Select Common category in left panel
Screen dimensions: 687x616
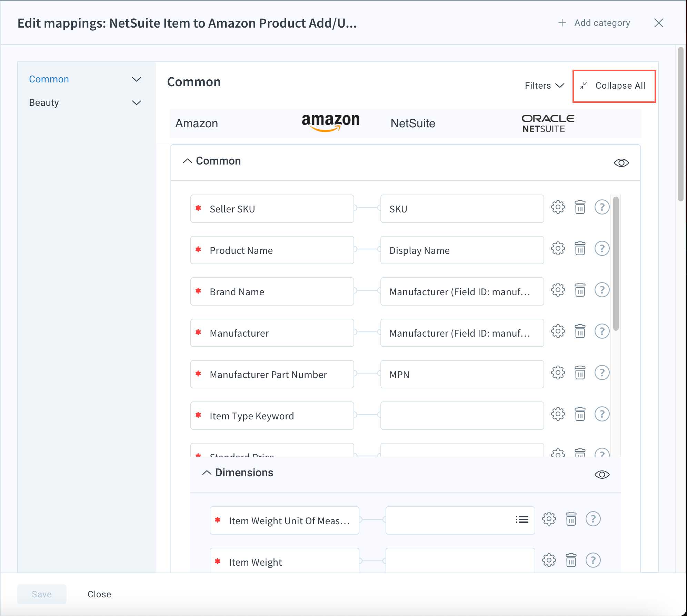(49, 79)
